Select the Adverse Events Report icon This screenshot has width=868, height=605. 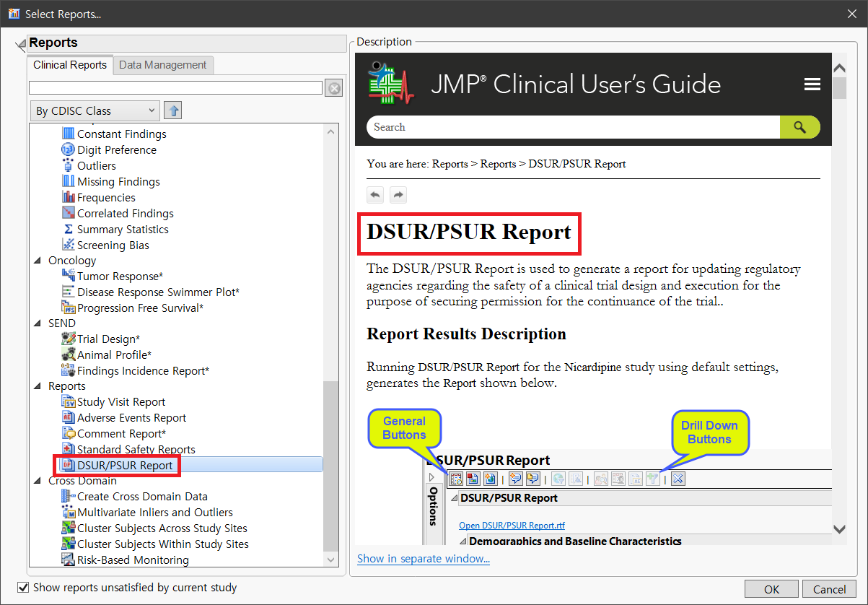click(x=68, y=417)
